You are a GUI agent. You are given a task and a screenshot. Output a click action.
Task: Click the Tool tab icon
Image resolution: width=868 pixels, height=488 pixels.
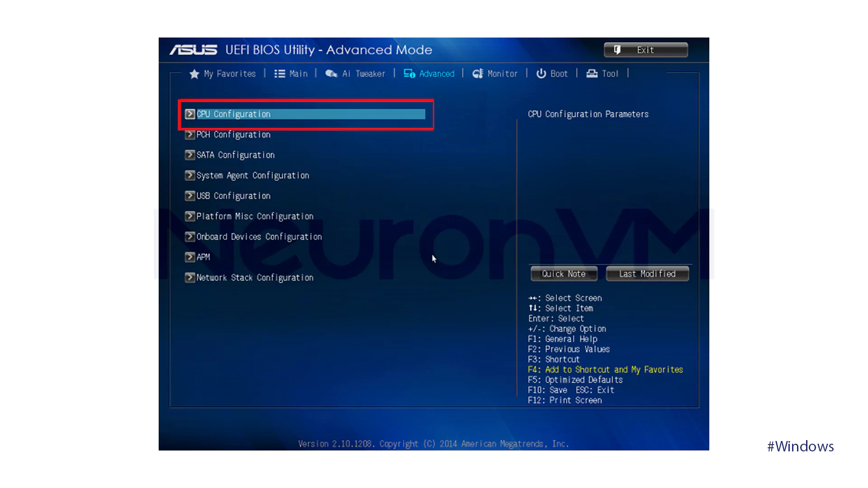click(592, 74)
